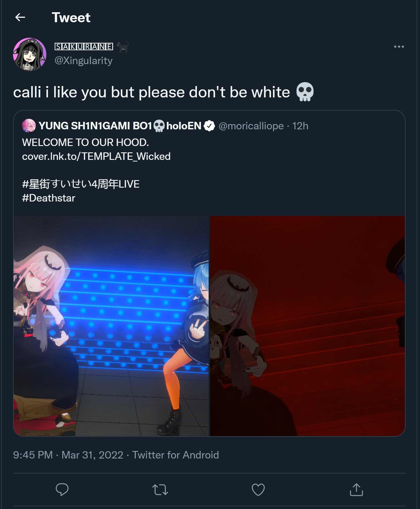Go back using the left arrow
Image resolution: width=420 pixels, height=509 pixels.
(20, 17)
